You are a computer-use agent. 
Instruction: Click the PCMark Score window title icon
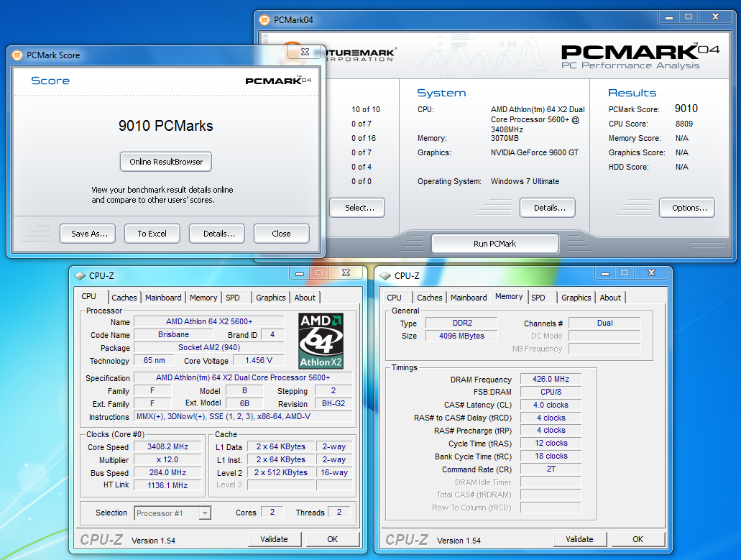17,55
